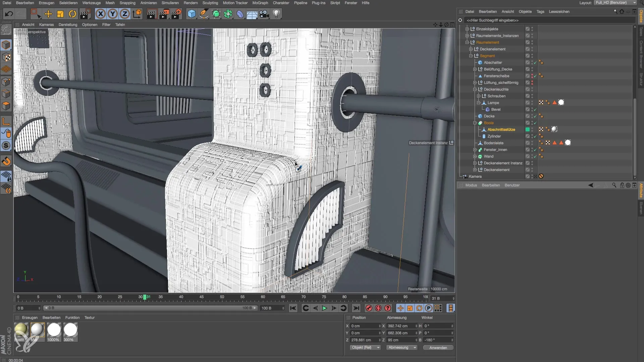Viewport: 644px width, 362px height.
Task: Jump to timeline start
Action: pyautogui.click(x=293, y=308)
